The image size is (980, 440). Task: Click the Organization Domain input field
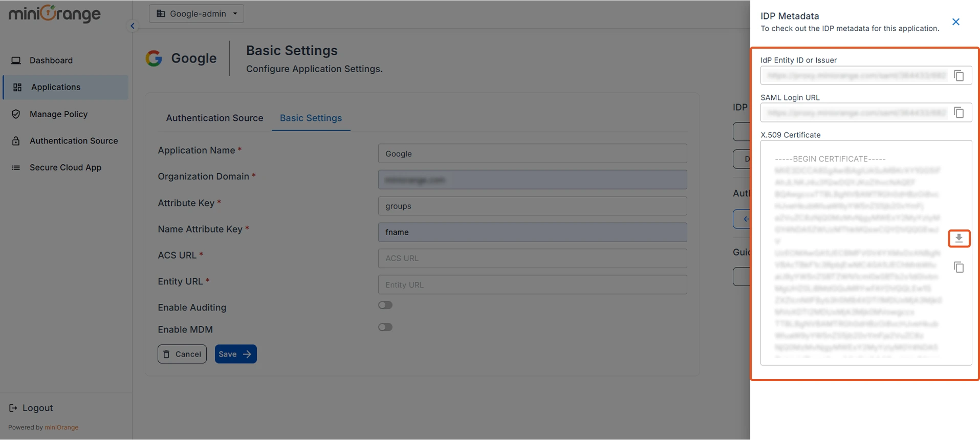tap(532, 180)
